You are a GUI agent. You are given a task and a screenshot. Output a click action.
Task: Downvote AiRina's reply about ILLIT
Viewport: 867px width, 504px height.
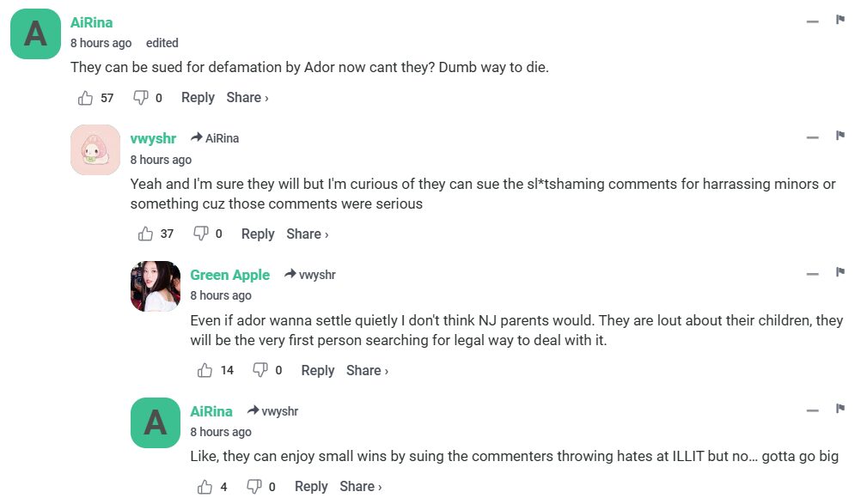[254, 487]
